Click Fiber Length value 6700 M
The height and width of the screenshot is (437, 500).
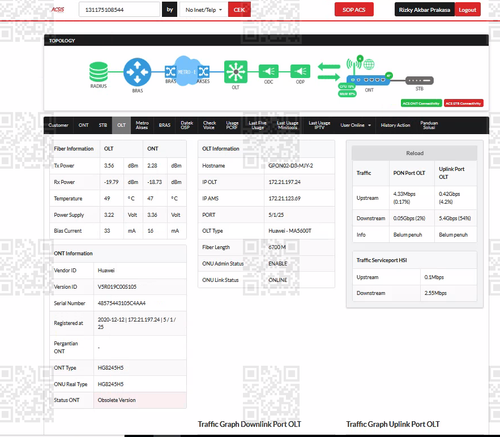coord(277,247)
